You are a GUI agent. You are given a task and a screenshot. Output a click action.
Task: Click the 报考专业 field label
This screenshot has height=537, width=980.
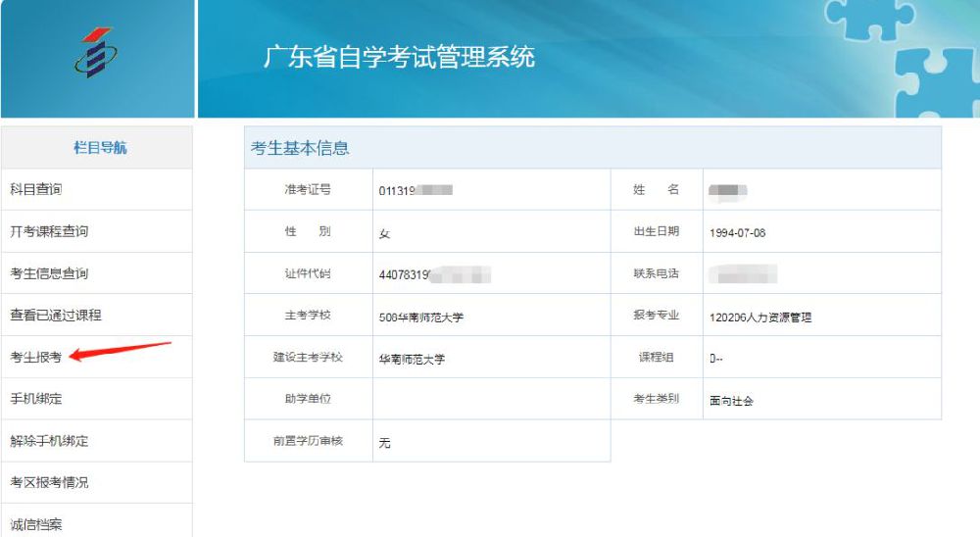[657, 316]
